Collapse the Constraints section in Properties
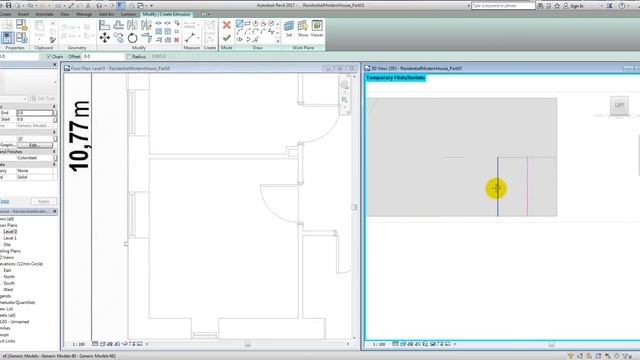 coord(54,107)
